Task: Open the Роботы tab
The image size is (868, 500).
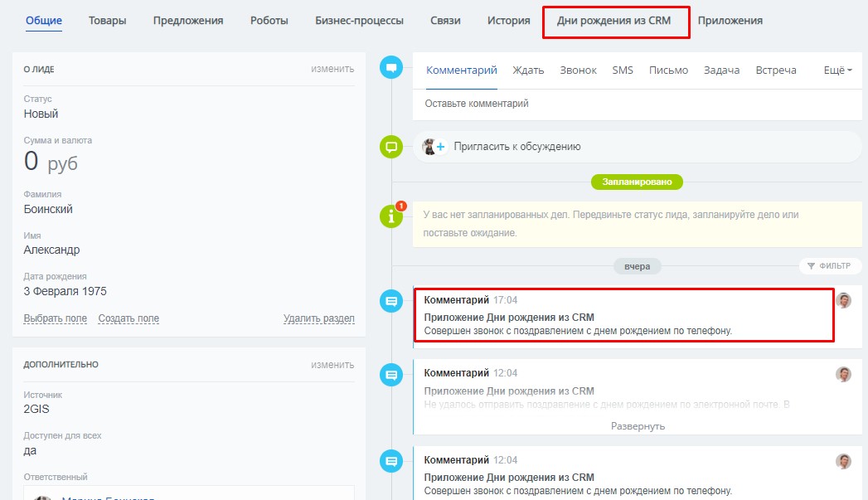Action: (269, 21)
